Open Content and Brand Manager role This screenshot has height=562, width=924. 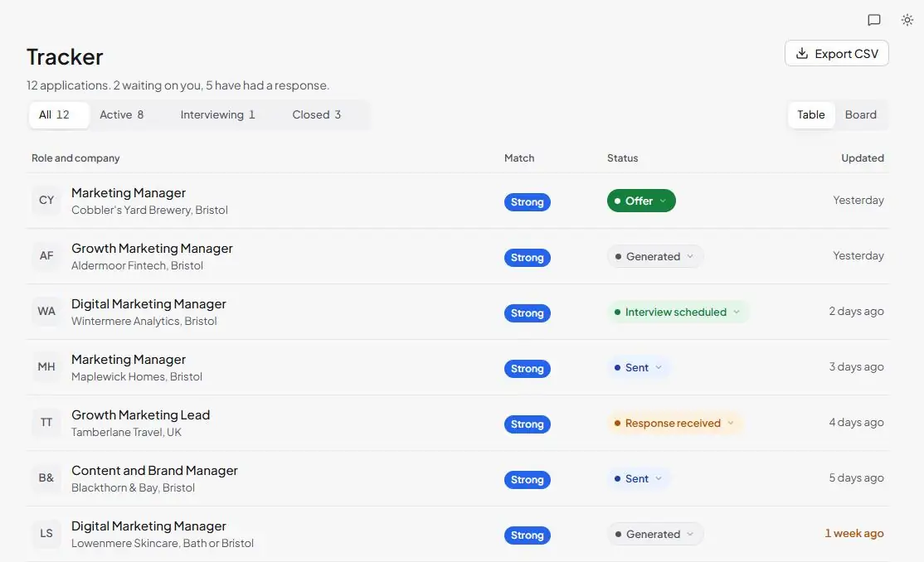click(154, 471)
